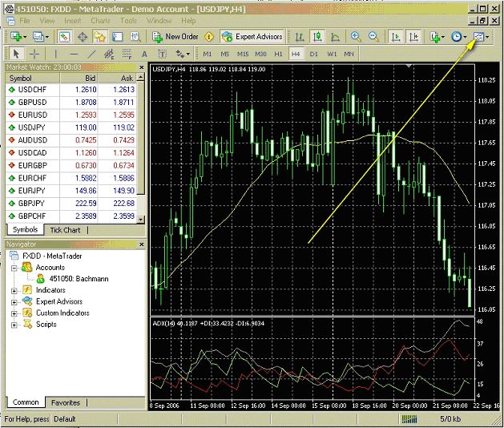
Task: Open the Terminal window icon
Action: pos(117,37)
